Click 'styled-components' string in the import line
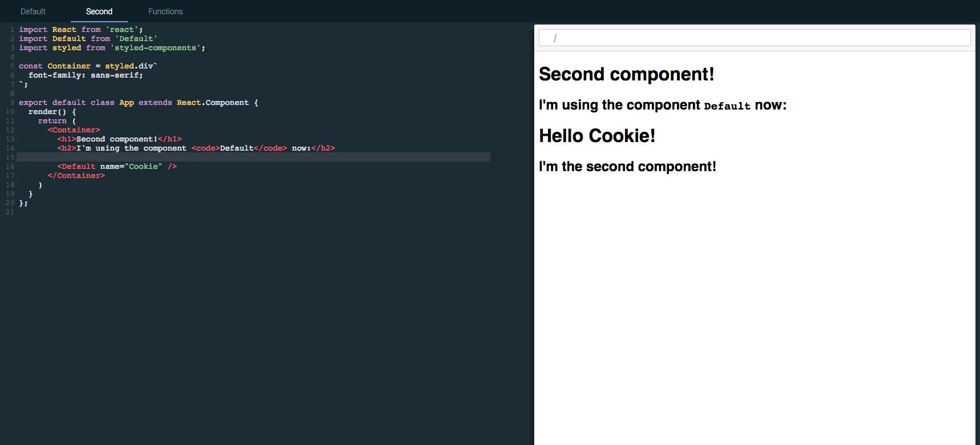This screenshot has width=980, height=445. pos(155,48)
